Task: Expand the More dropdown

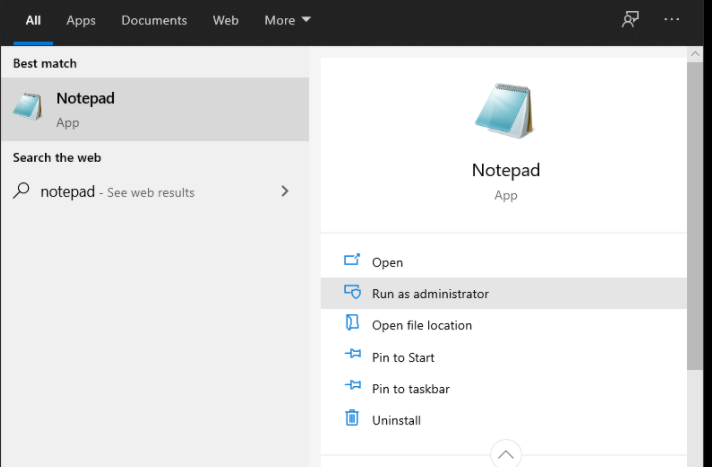Action: 287,20
